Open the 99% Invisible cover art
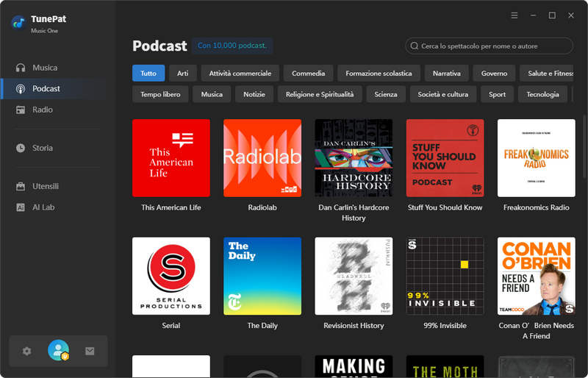 pos(445,276)
